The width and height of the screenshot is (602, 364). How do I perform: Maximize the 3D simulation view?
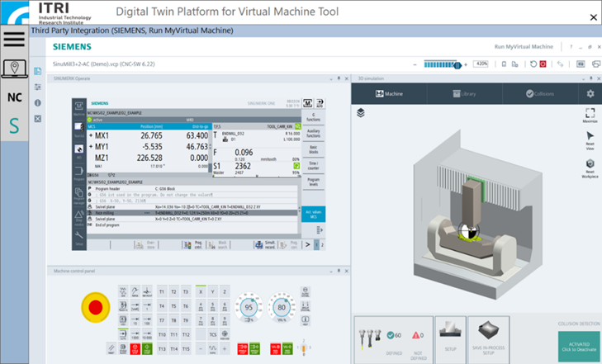click(590, 116)
